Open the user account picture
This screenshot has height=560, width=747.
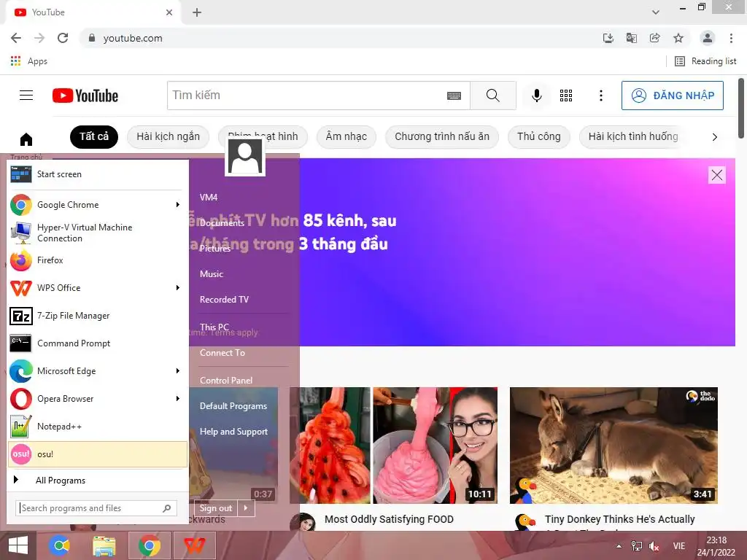pos(245,157)
